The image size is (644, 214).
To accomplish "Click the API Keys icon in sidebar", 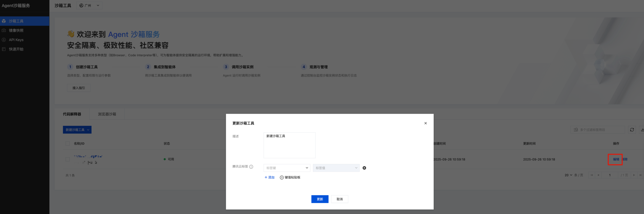I will tap(4, 40).
